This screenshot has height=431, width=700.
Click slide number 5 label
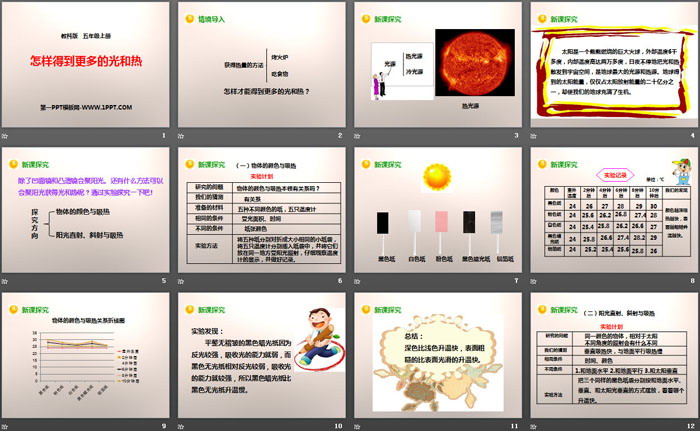(164, 280)
